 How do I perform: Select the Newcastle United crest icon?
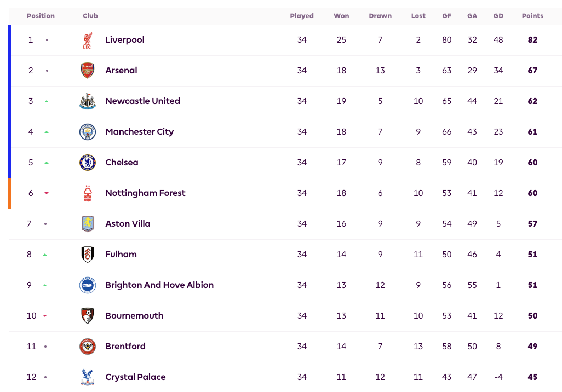pyautogui.click(x=88, y=101)
